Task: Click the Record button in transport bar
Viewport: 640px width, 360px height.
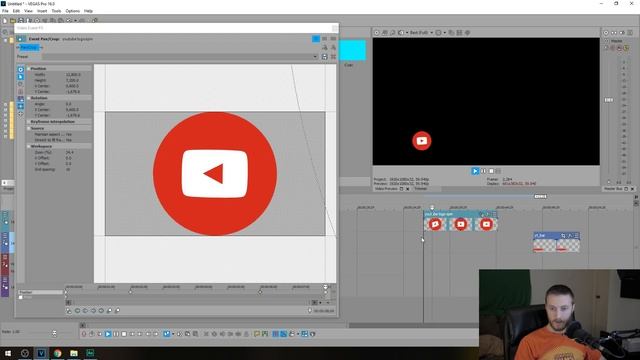Action: click(x=84, y=334)
